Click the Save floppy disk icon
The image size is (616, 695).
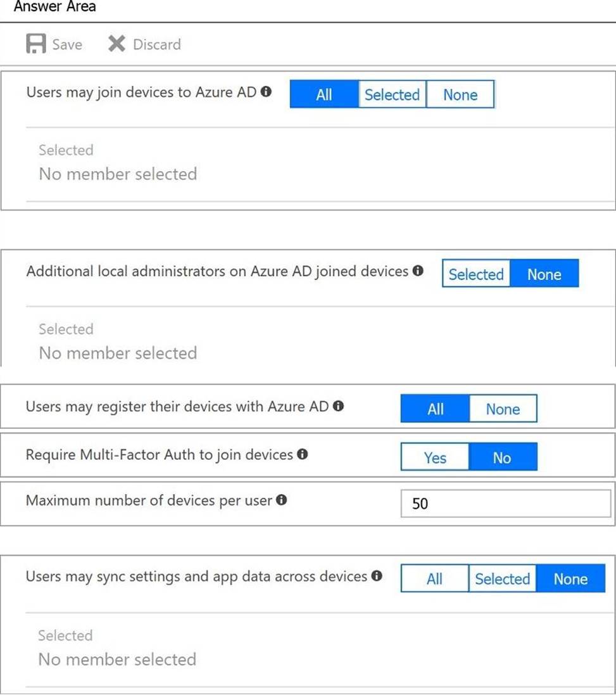click(35, 44)
